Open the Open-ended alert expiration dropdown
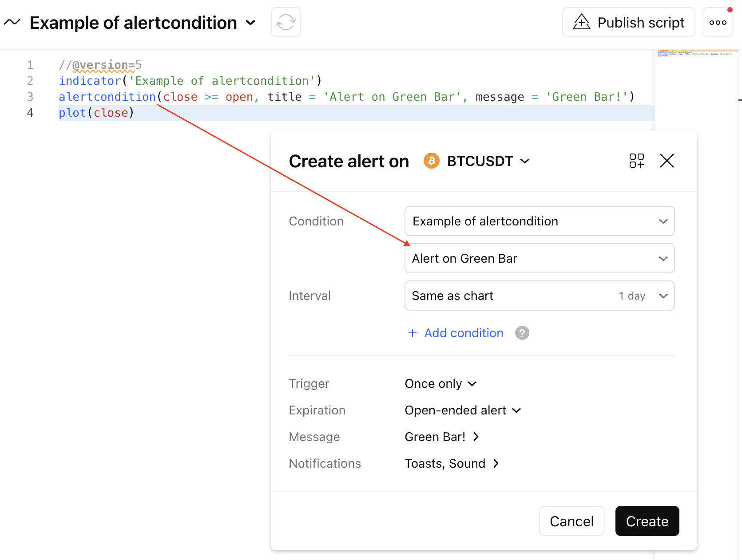 point(463,410)
